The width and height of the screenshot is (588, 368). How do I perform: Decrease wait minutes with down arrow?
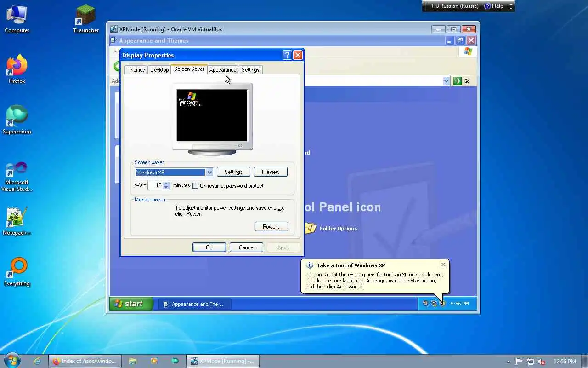click(x=166, y=188)
